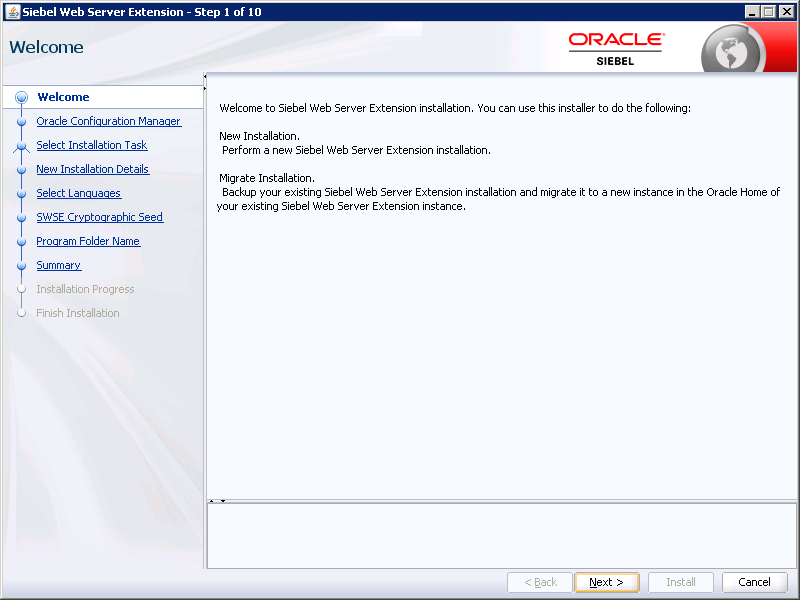Go to SWSE Cryptographic Seed step
800x600 pixels.
pos(99,217)
